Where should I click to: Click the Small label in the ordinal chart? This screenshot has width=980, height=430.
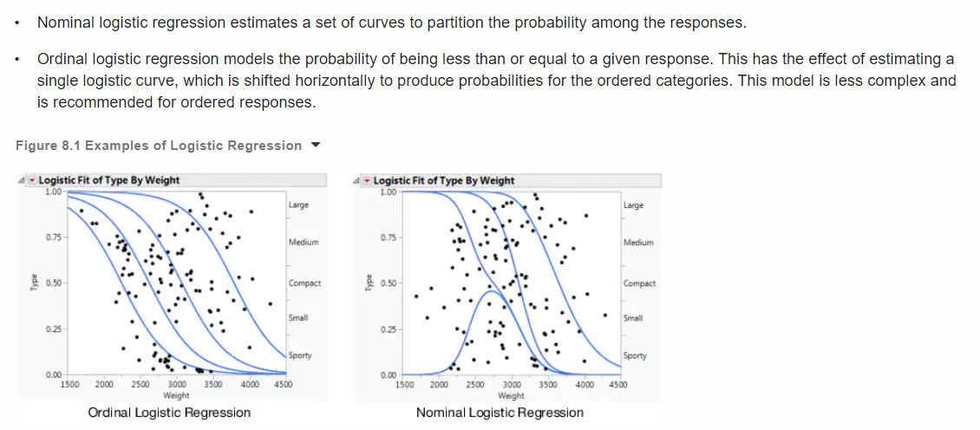point(297,319)
